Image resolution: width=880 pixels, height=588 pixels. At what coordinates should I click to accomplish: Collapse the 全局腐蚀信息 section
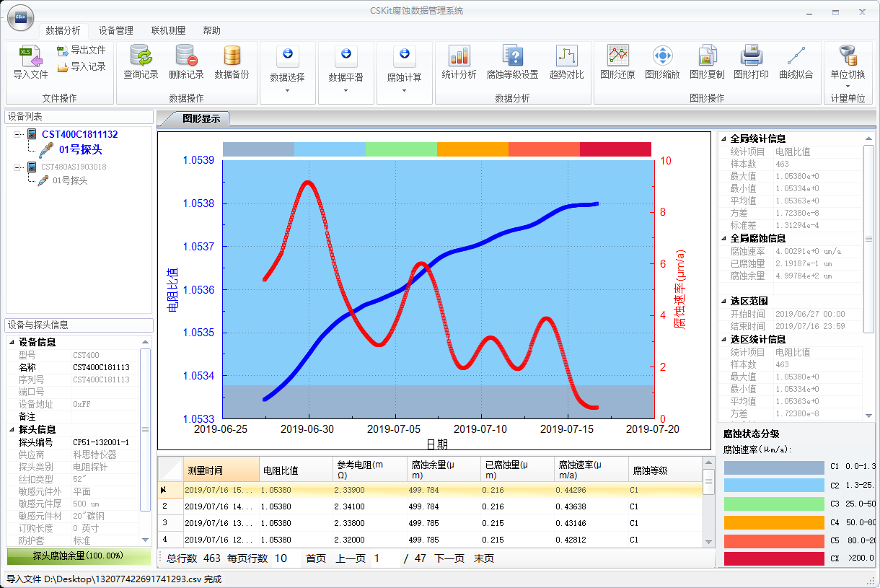[x=724, y=238]
